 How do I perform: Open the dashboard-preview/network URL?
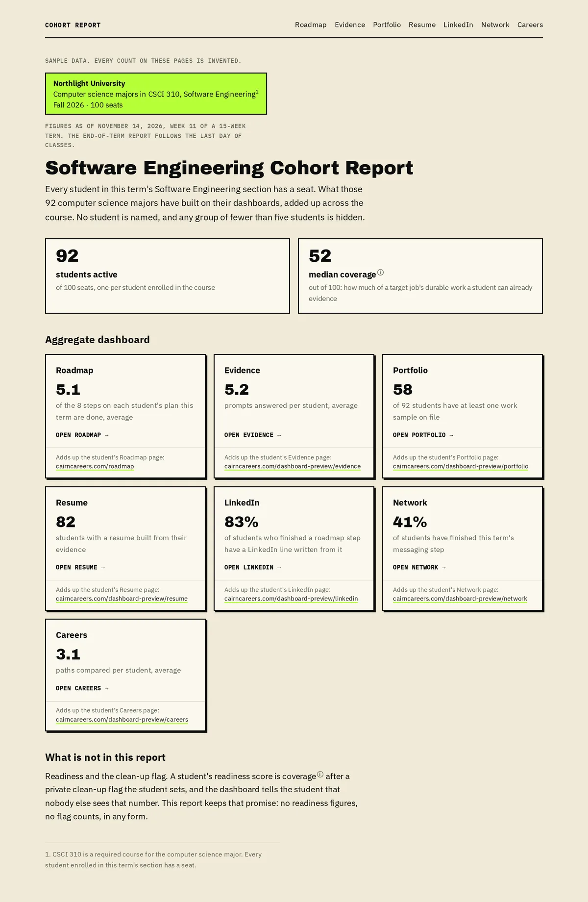click(460, 599)
